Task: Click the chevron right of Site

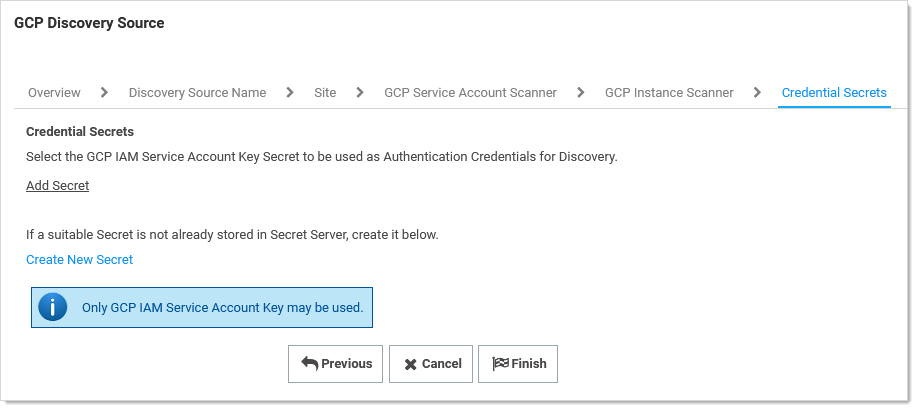Action: click(x=360, y=92)
